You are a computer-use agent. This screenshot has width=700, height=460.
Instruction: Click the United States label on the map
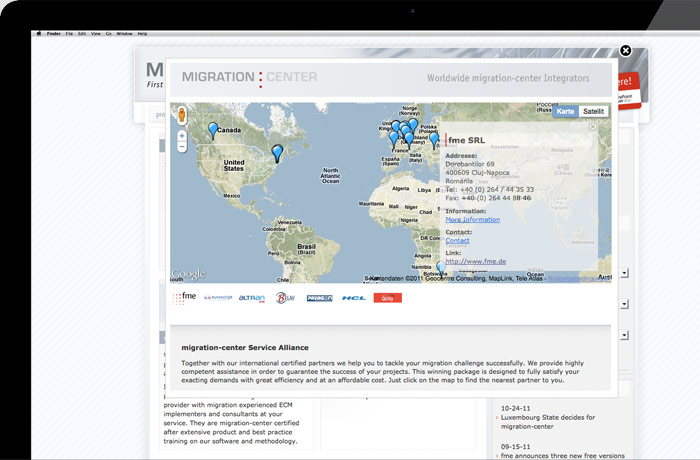[x=234, y=165]
